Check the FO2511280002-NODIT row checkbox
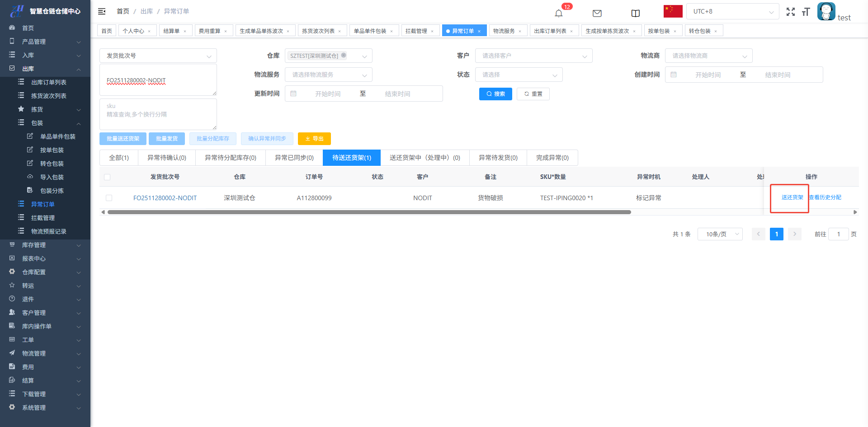Screen dimensions: 868x427 (x=109, y=198)
